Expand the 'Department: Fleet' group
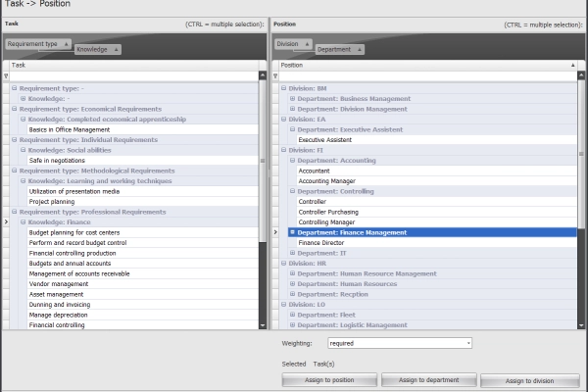This screenshot has width=588, height=392. (x=292, y=315)
